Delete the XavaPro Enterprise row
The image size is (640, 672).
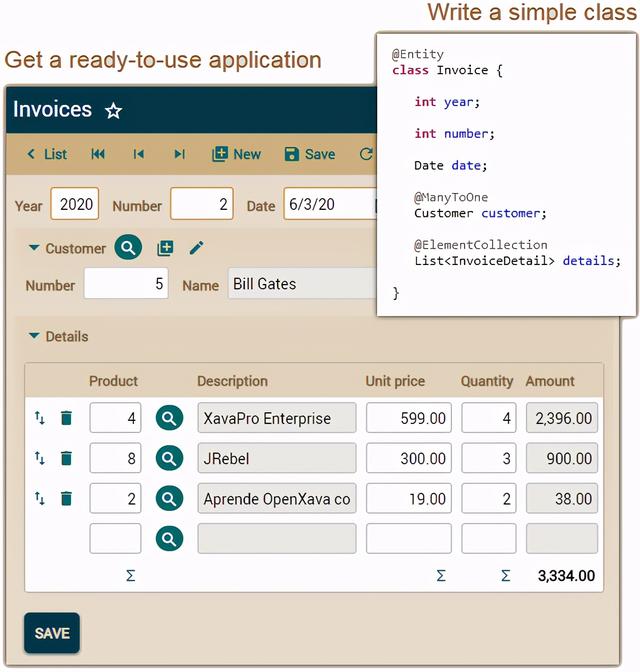66,418
